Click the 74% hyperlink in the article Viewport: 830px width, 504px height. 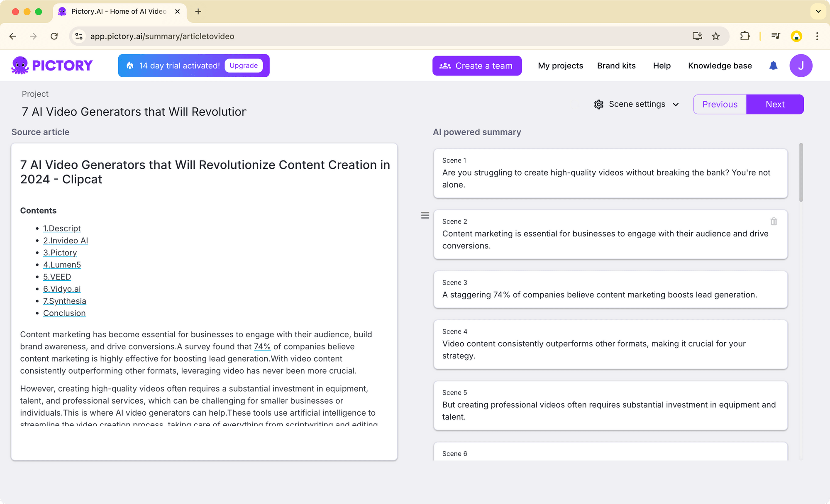pyautogui.click(x=262, y=346)
